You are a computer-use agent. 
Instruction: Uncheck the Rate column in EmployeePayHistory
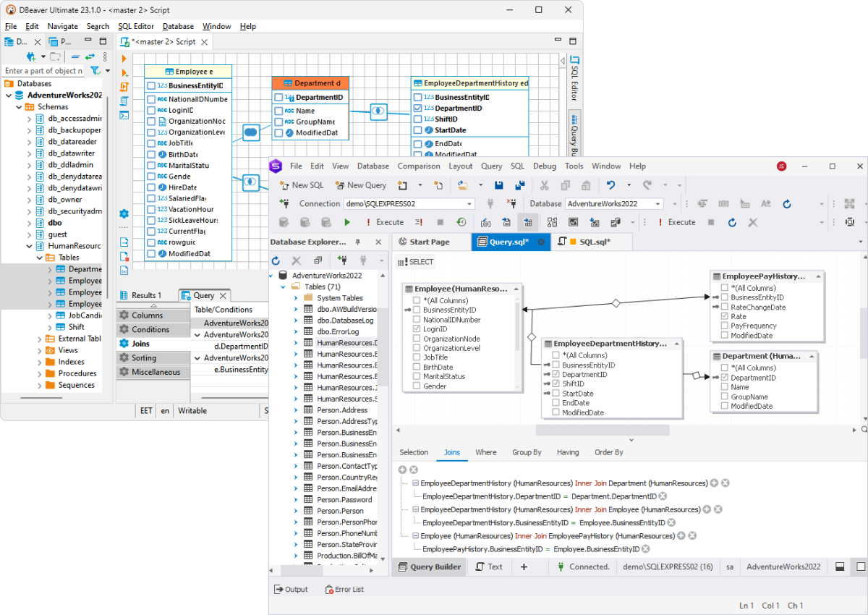[x=723, y=317]
